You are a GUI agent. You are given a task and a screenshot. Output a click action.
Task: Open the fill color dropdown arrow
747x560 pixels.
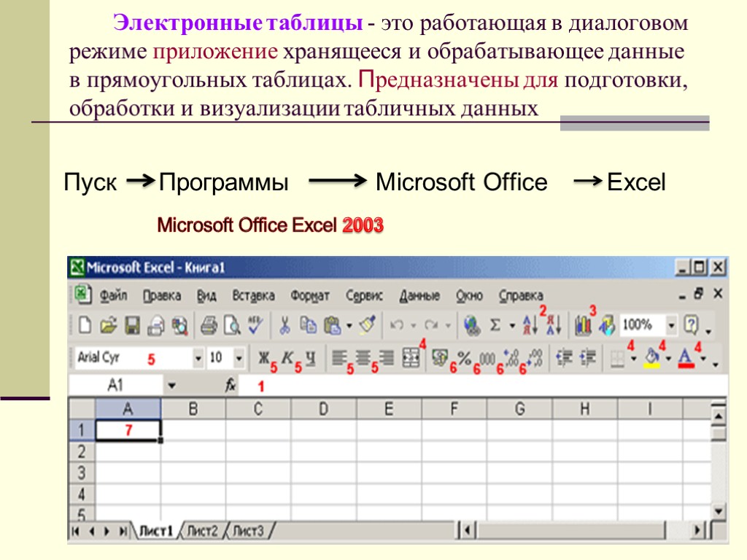point(668,359)
